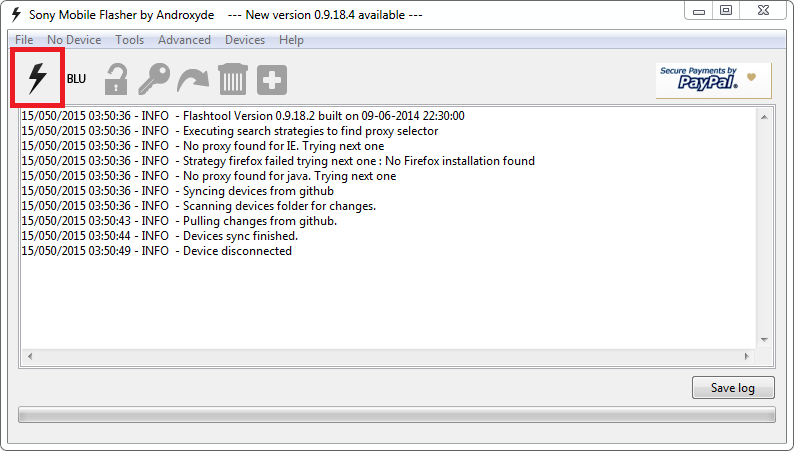794x451 pixels.
Task: Click the lightning bolt icon in title bar
Action: [x=16, y=15]
